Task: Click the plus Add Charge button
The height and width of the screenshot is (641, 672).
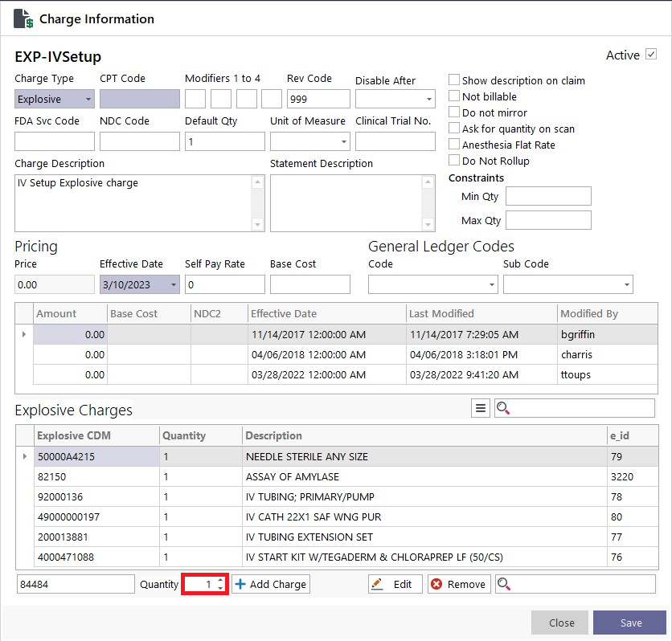Action: coord(271,584)
